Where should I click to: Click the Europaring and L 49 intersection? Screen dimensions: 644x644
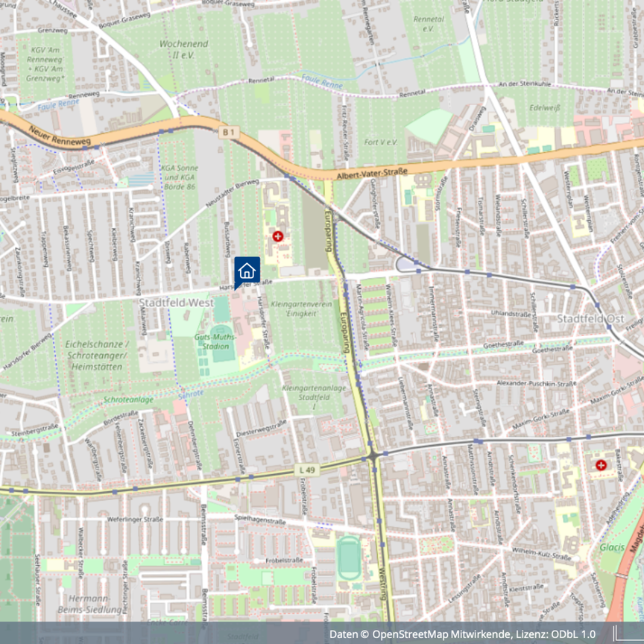coord(372,455)
